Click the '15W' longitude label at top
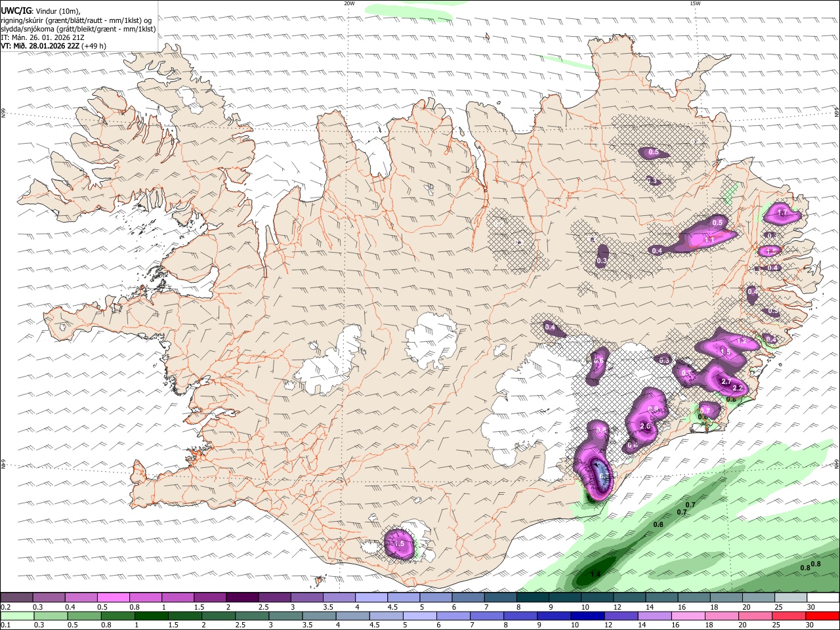This screenshot has height=630, width=840. pos(695,3)
